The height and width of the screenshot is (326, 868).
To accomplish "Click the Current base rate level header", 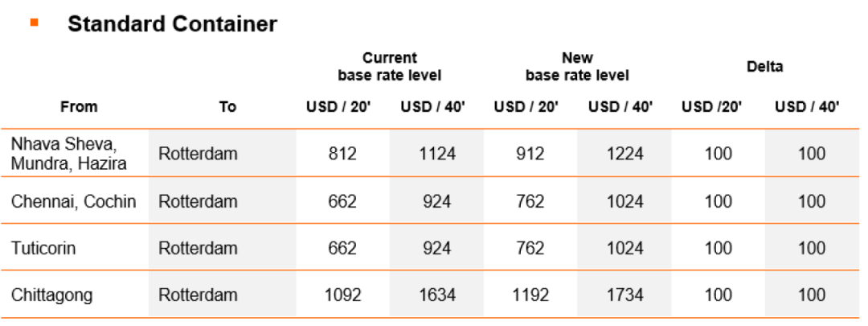I will coord(389,67).
